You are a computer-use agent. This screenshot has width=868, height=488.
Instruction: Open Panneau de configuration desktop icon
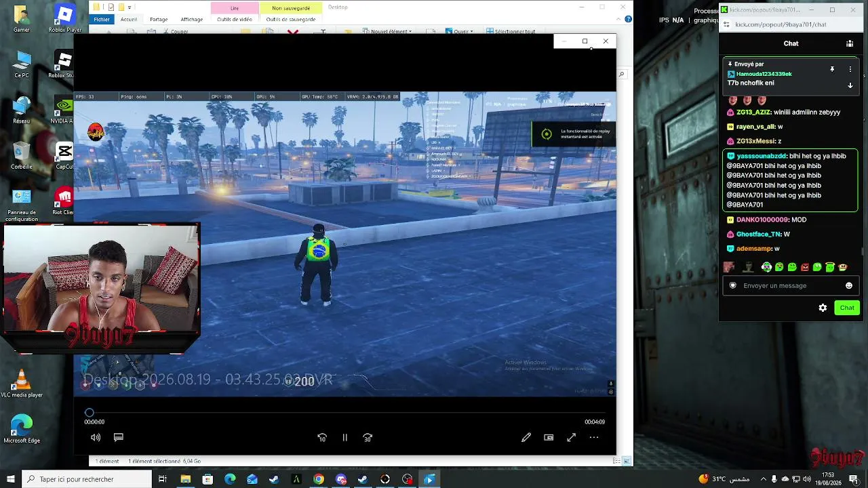22,205
